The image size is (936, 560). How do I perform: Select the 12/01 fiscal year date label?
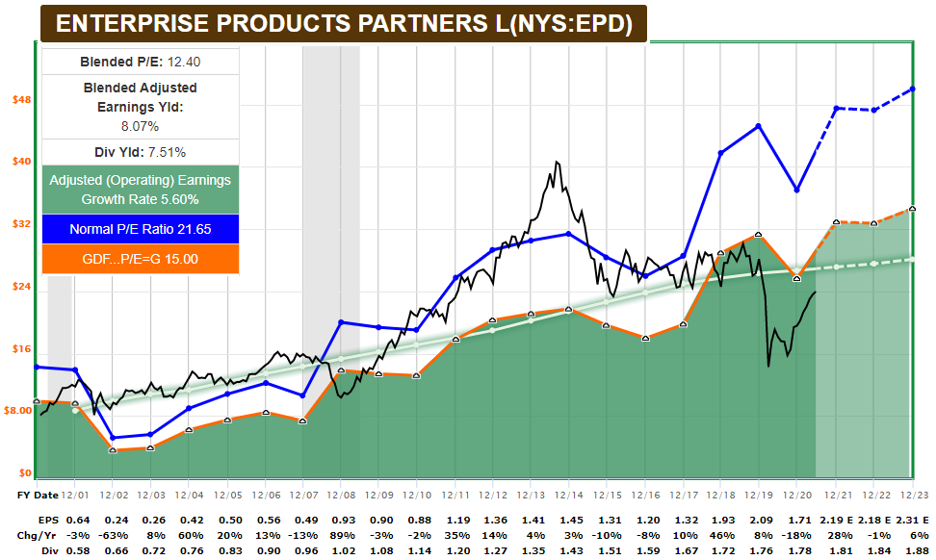coord(75,495)
